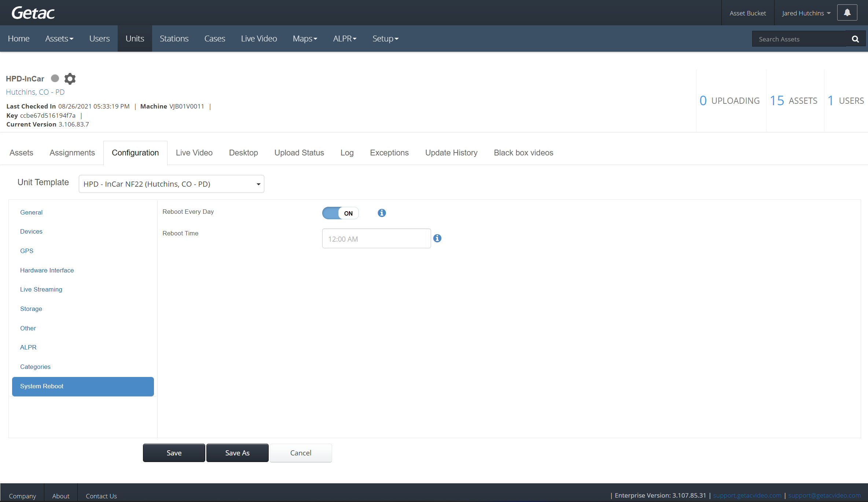Viewport: 868px width, 502px height.
Task: Open Contact Us footer link
Action: coord(101,496)
